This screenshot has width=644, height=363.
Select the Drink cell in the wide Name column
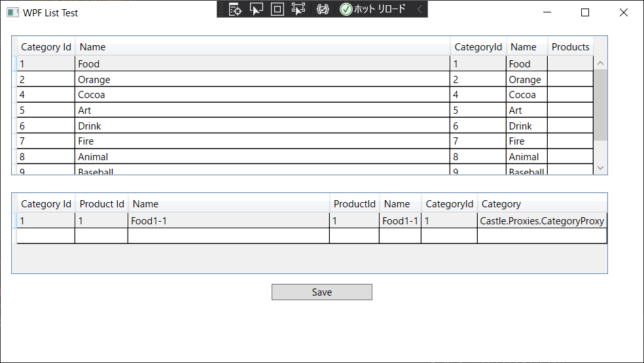click(262, 126)
